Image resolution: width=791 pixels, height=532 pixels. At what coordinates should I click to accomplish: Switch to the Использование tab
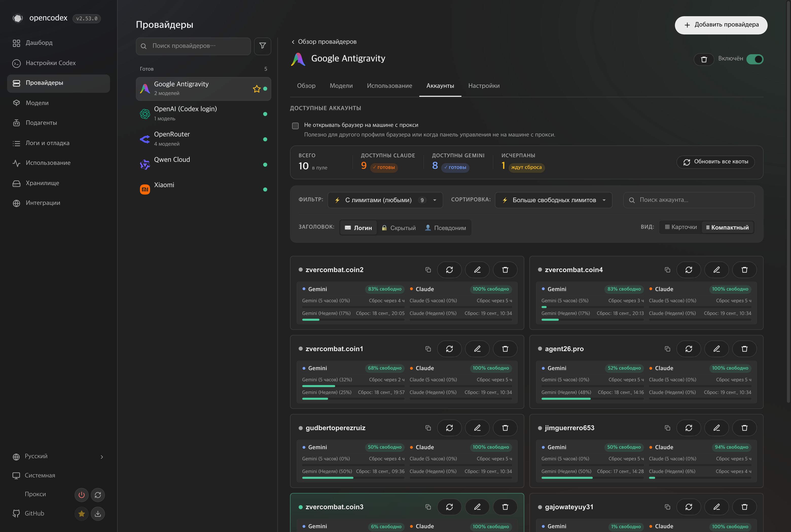(x=389, y=86)
